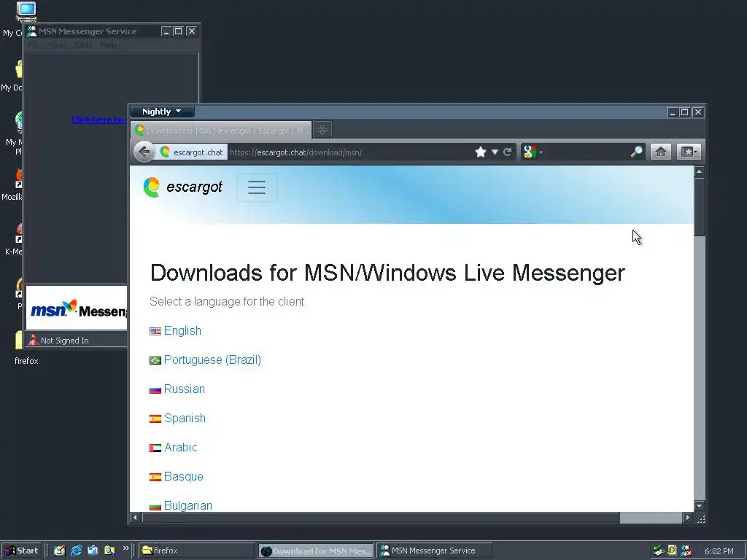Image resolution: width=747 pixels, height=560 pixels.
Task: Click the vertical scrollbar down arrow
Action: [x=699, y=506]
